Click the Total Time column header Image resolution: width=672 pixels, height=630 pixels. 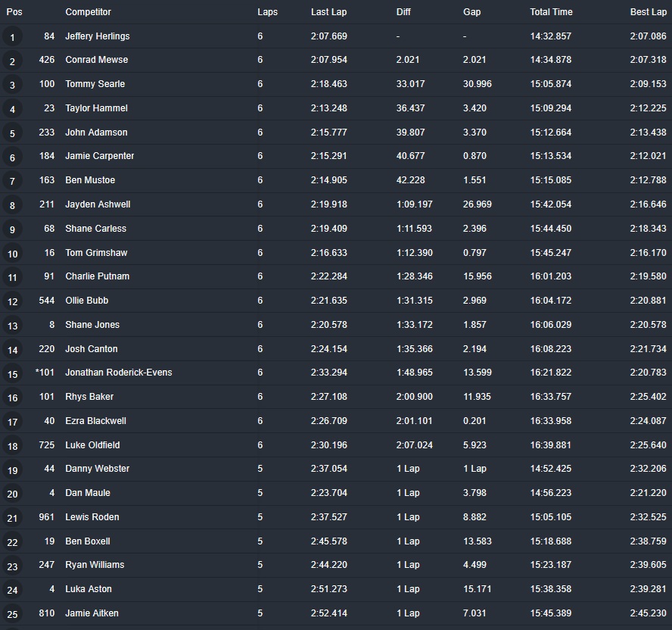pyautogui.click(x=551, y=12)
